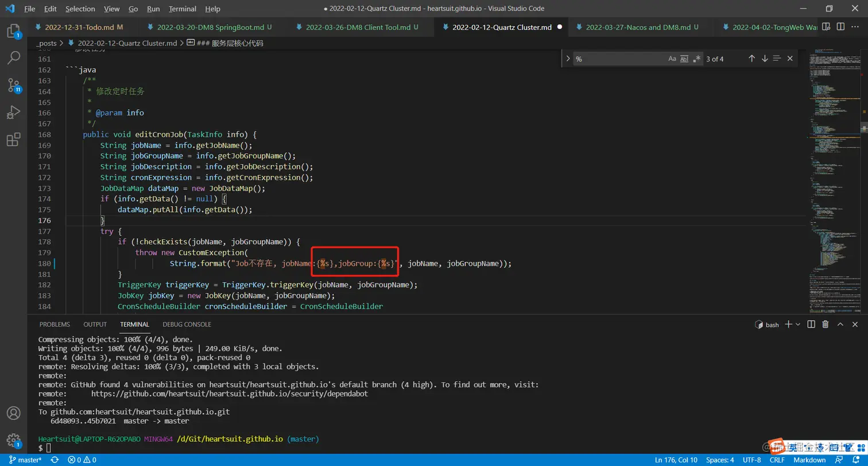Change the Markdown language mode
The image size is (868, 466).
(809, 460)
